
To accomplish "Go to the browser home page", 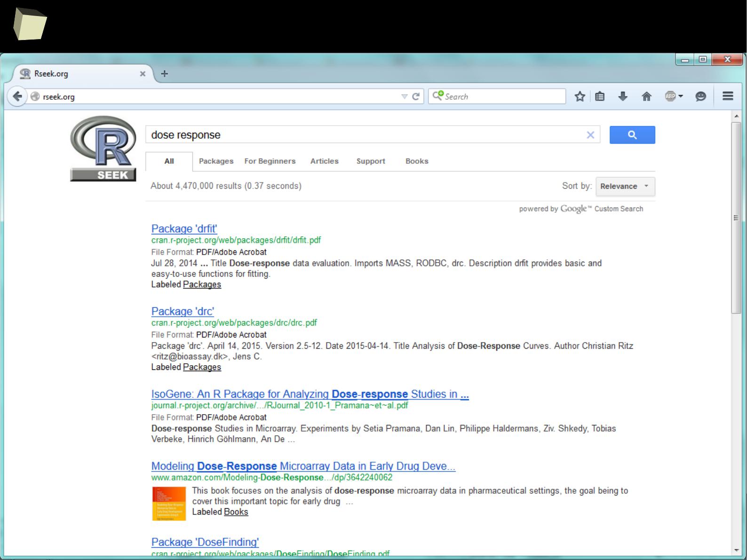I will 647,96.
